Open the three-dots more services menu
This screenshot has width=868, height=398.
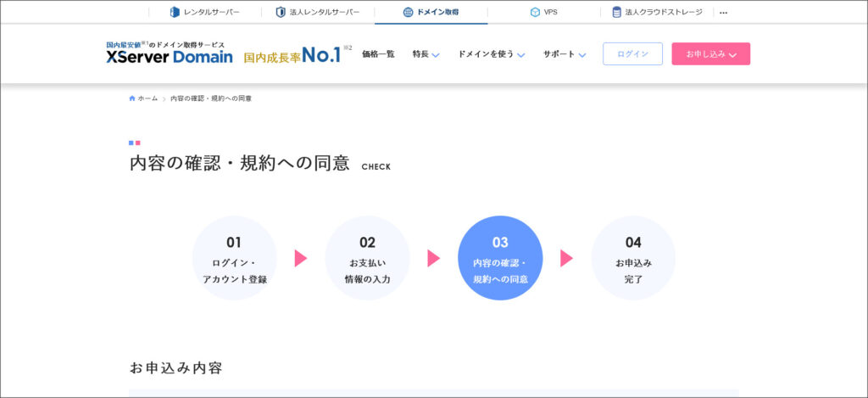click(723, 12)
